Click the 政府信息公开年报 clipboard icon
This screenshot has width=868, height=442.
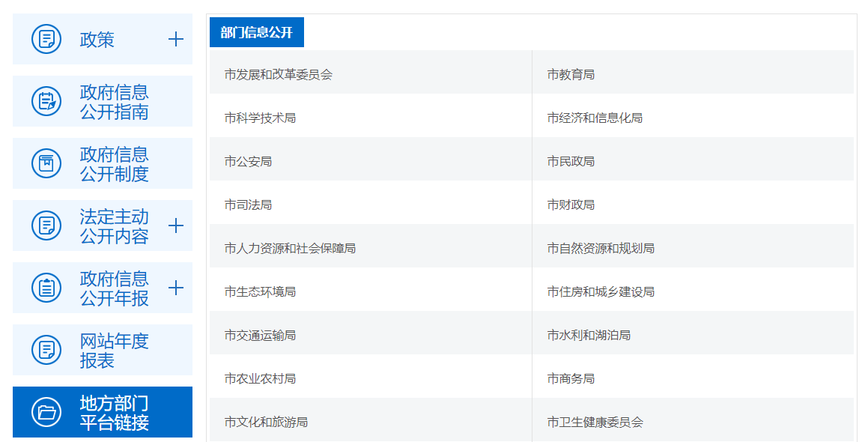(x=46, y=288)
